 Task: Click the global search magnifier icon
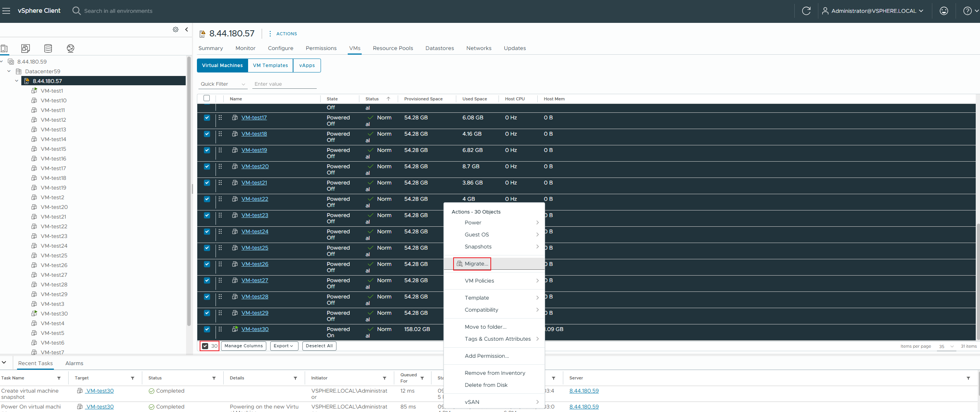coord(76,11)
